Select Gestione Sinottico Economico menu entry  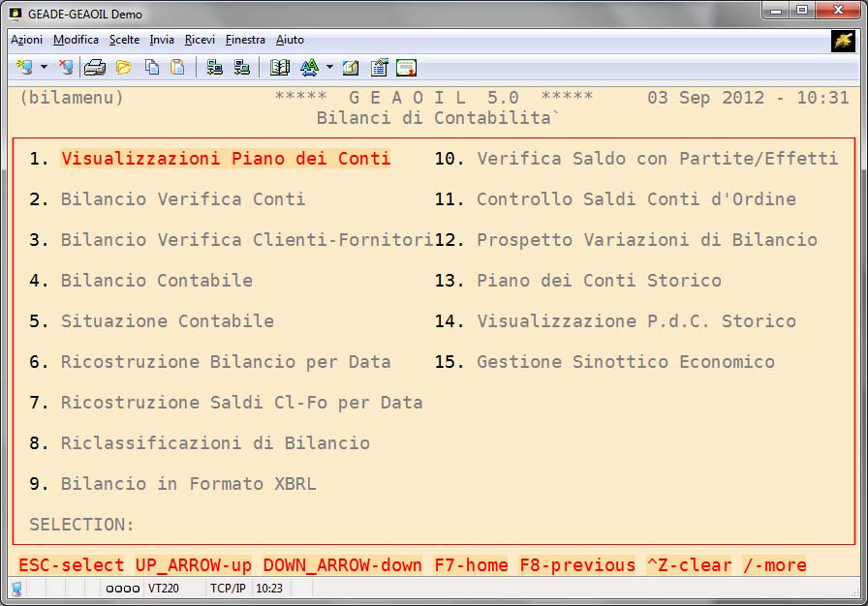pos(625,362)
